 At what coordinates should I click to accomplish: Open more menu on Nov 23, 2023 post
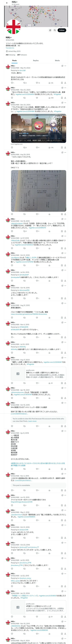[65, 88]
